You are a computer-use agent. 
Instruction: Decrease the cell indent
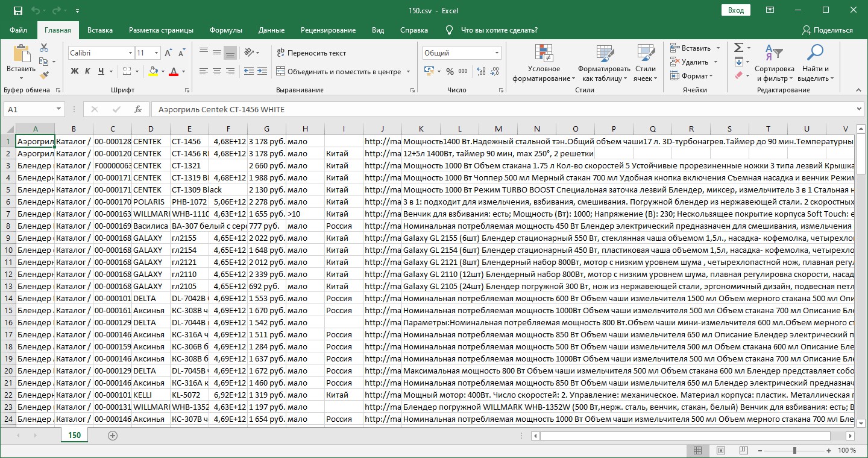click(249, 71)
